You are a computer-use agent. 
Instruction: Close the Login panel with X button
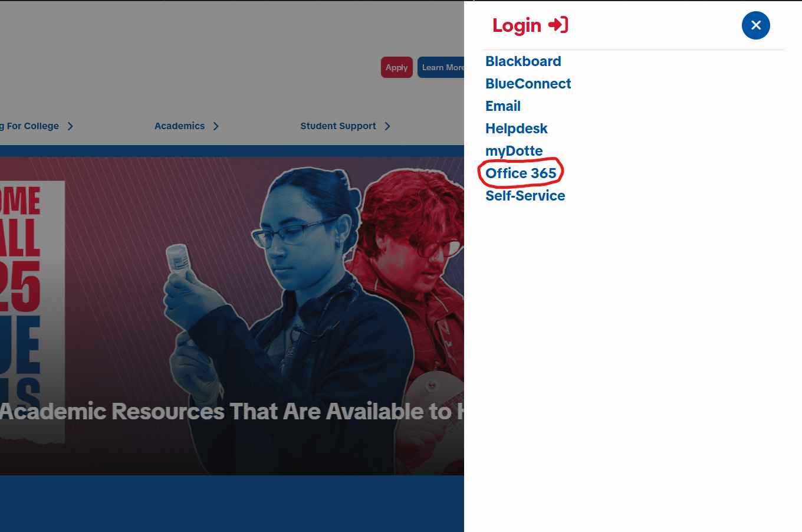coord(755,25)
